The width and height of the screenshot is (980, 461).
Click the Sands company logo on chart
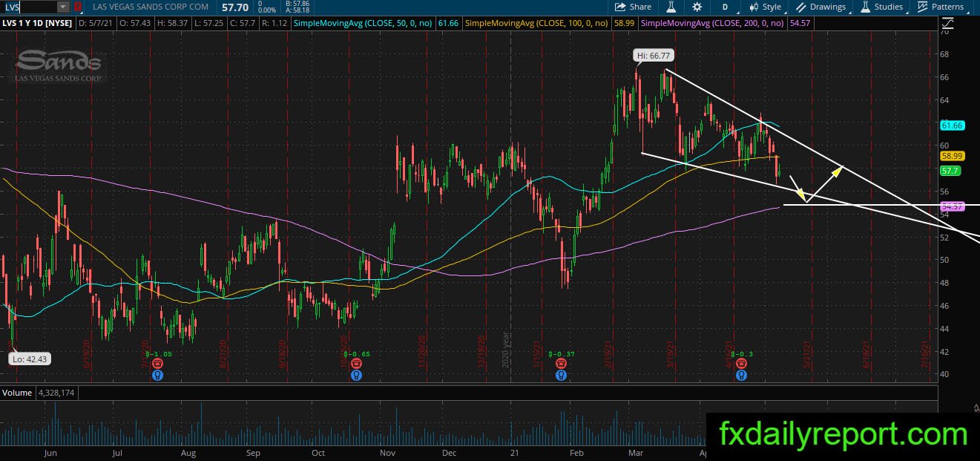tap(59, 65)
